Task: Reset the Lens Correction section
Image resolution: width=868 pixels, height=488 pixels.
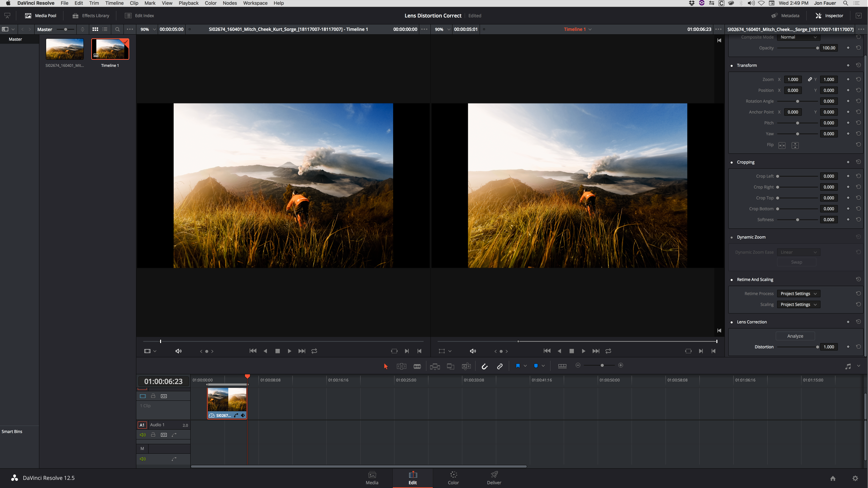Action: [x=858, y=322]
